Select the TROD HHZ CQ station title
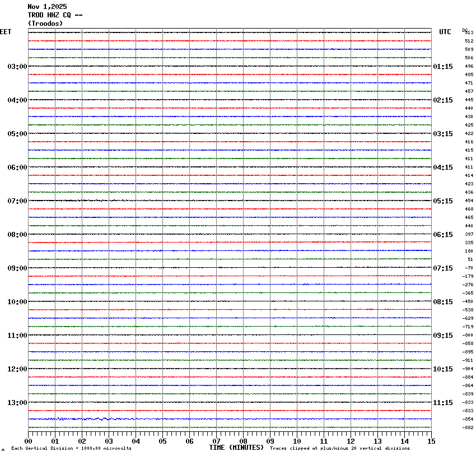Screen dimensions: 476x456 coord(55,15)
